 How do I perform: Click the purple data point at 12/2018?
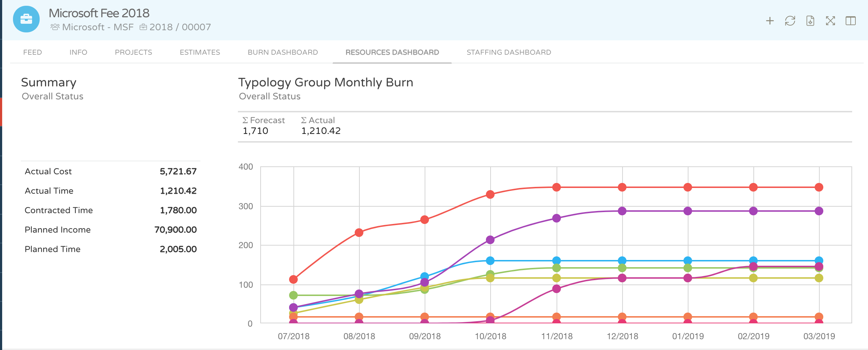point(622,211)
